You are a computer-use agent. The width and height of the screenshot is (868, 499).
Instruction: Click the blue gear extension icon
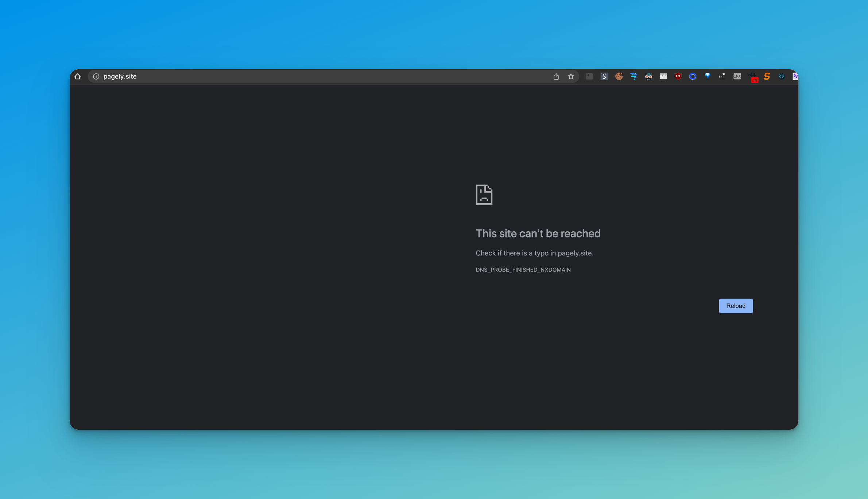point(693,76)
